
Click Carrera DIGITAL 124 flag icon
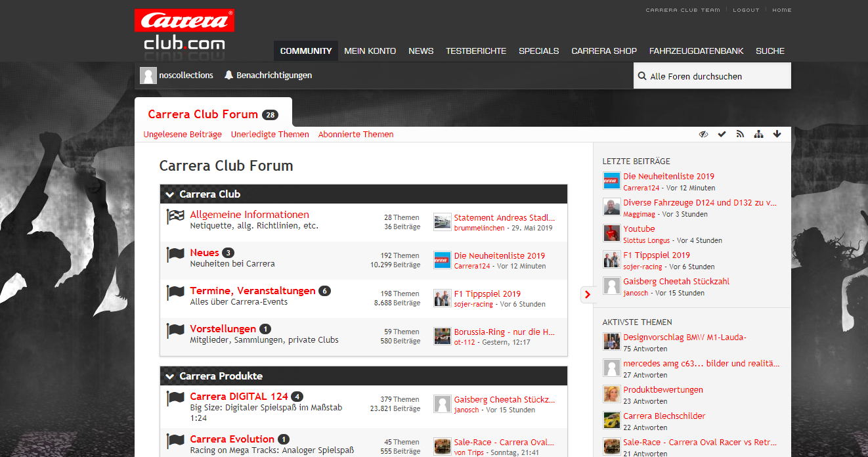click(176, 399)
